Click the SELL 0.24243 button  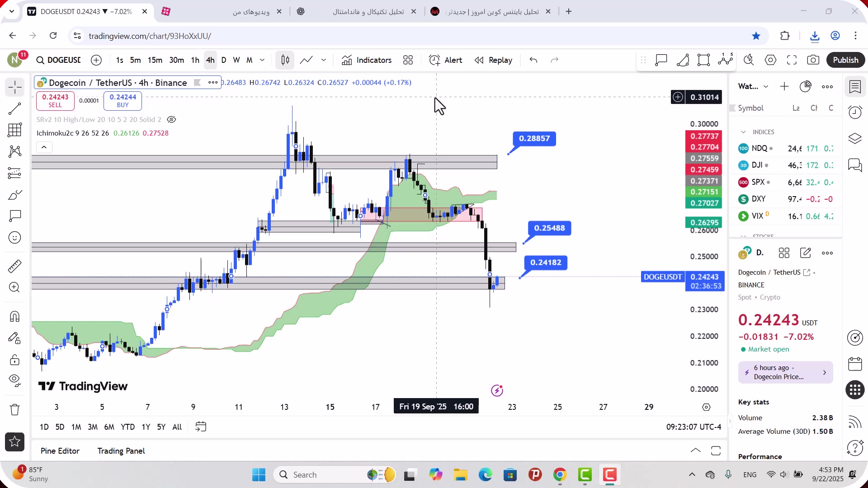(55, 101)
